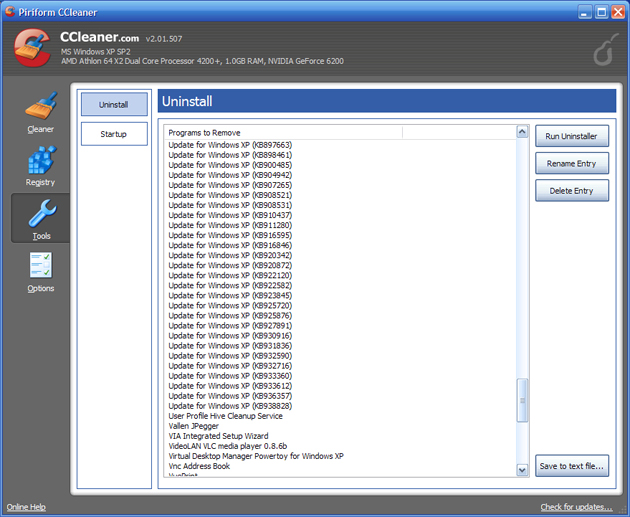
Task: Click the scrollbar down arrow
Action: click(x=522, y=470)
